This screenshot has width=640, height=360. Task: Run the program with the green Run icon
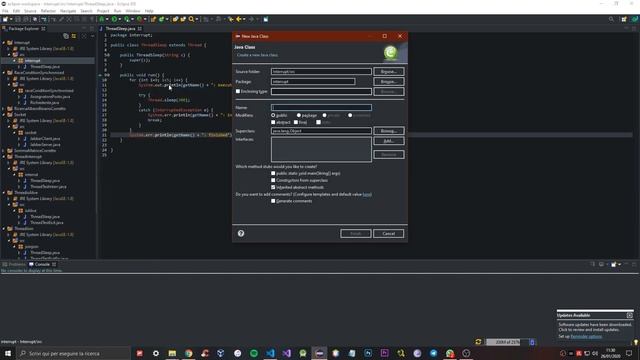pyautogui.click(x=114, y=19)
